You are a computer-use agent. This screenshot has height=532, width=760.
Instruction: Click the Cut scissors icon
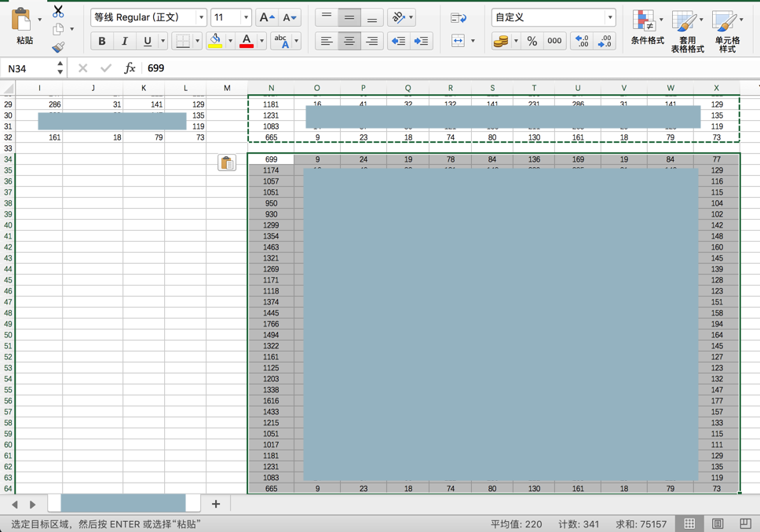coord(58,11)
